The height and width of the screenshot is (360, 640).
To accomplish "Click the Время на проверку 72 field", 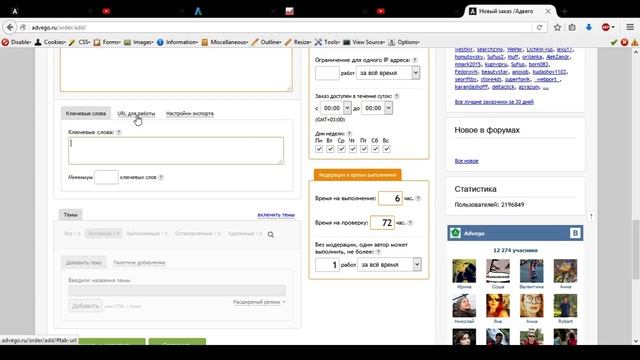I will 382,223.
